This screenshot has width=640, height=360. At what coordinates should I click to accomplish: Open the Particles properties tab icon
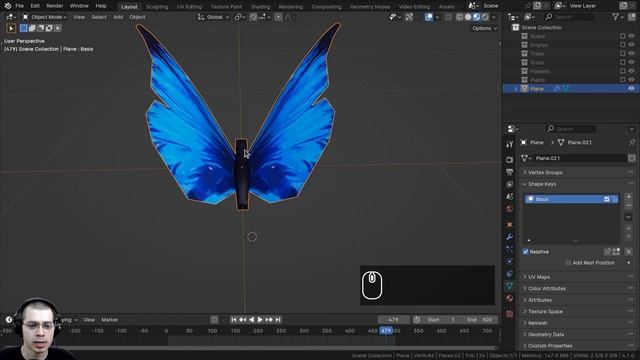509,249
